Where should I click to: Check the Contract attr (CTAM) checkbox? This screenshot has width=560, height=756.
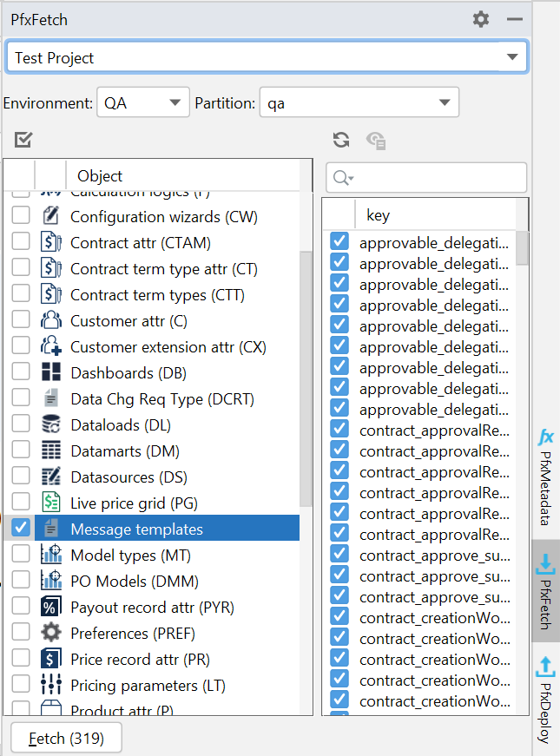click(21, 241)
